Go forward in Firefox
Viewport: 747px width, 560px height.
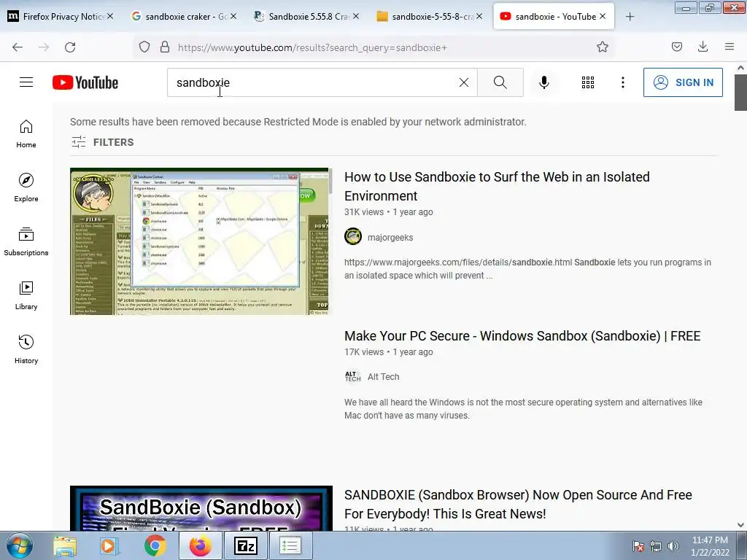pyautogui.click(x=44, y=47)
